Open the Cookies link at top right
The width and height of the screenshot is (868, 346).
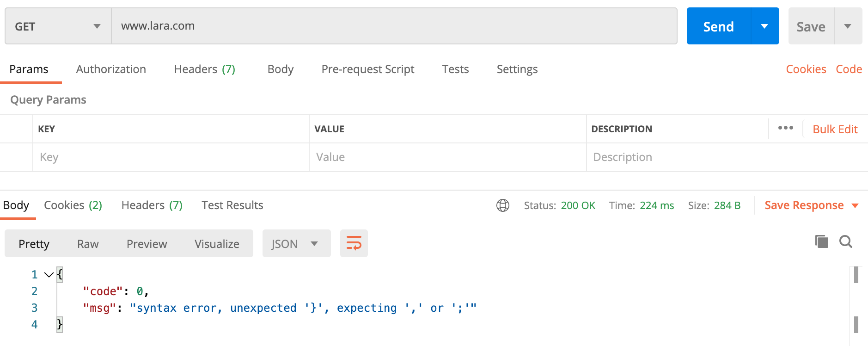[x=806, y=69]
